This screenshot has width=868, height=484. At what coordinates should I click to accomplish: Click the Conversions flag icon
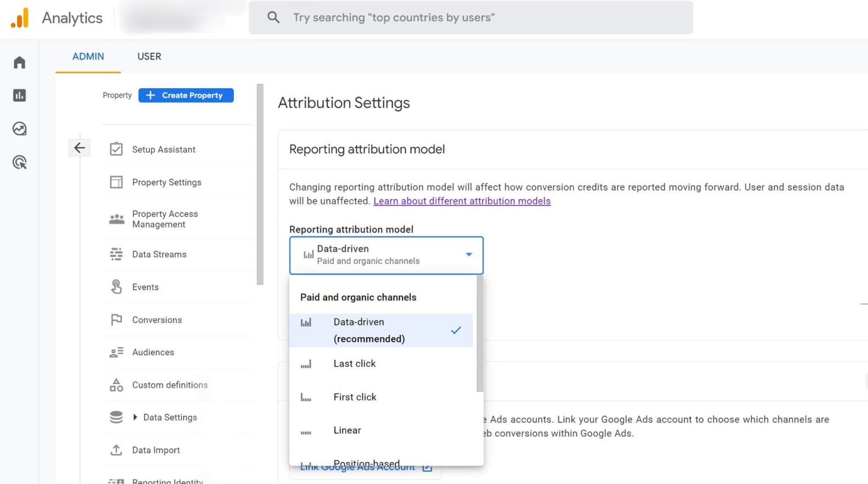click(x=116, y=320)
